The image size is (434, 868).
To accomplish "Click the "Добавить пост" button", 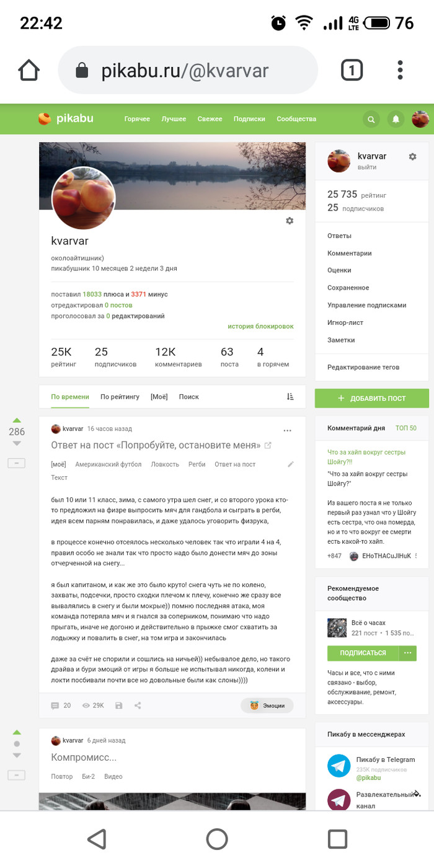I will coord(371,398).
